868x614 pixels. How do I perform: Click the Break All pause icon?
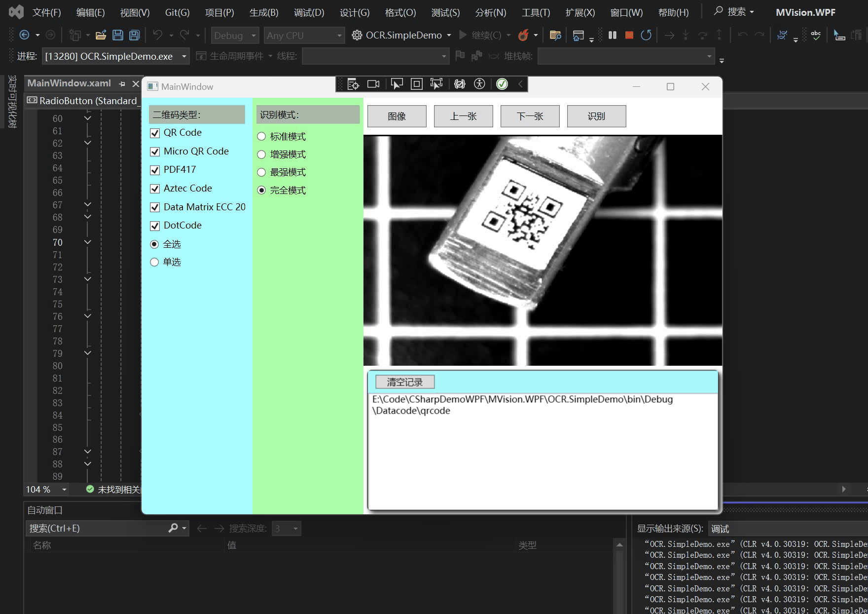(612, 35)
